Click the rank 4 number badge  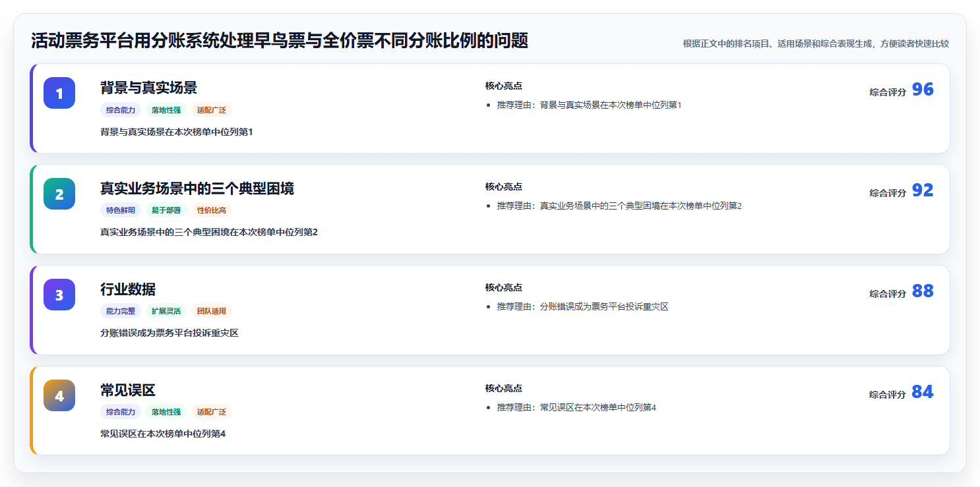tap(59, 395)
